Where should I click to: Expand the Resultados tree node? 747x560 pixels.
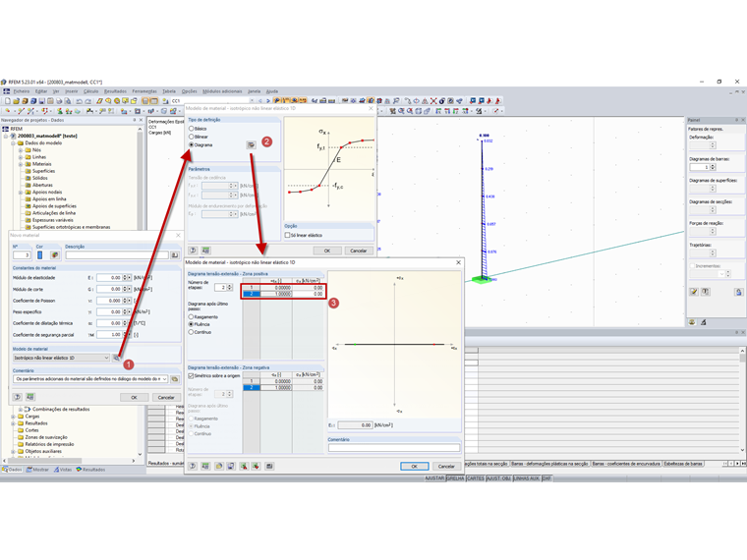click(x=14, y=423)
